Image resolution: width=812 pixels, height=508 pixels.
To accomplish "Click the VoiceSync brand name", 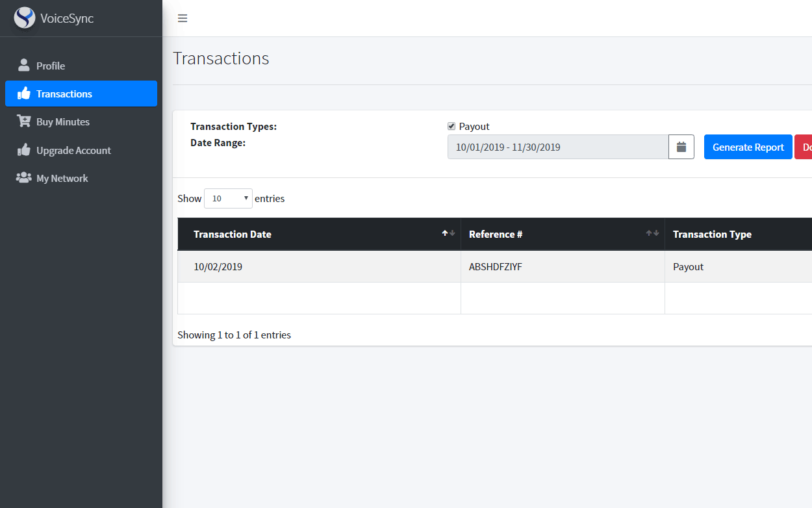I will point(67,18).
